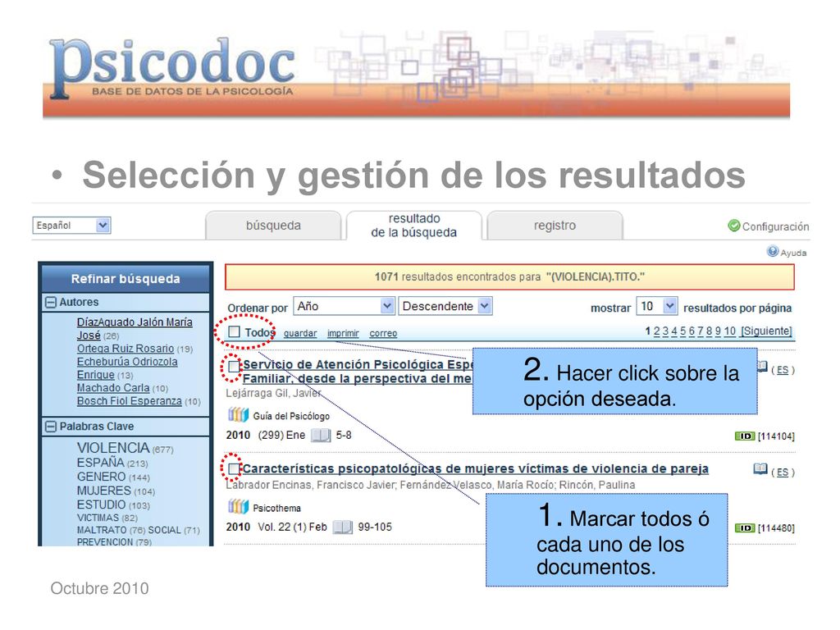
Task: Click the author Lejárraga Gil, Javier
Action: [273, 393]
